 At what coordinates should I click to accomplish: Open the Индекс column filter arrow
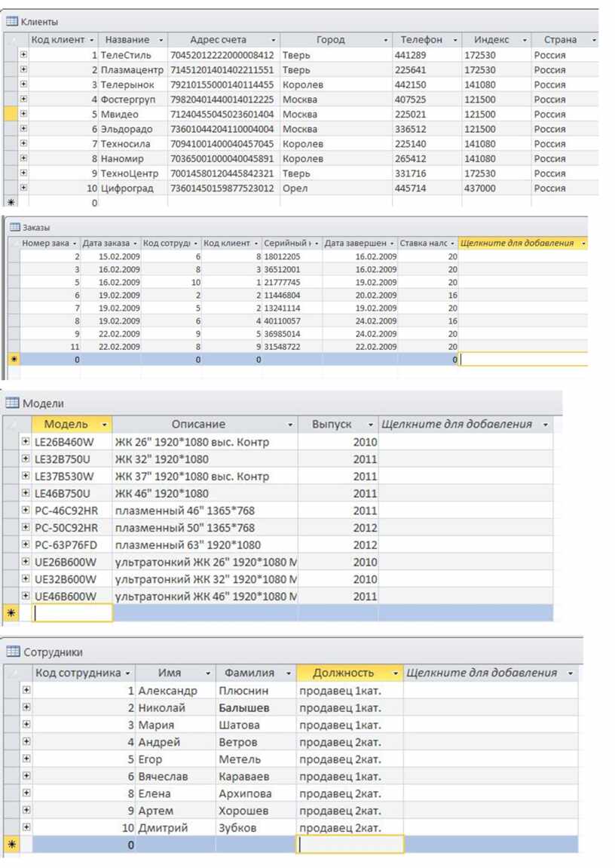(x=525, y=40)
